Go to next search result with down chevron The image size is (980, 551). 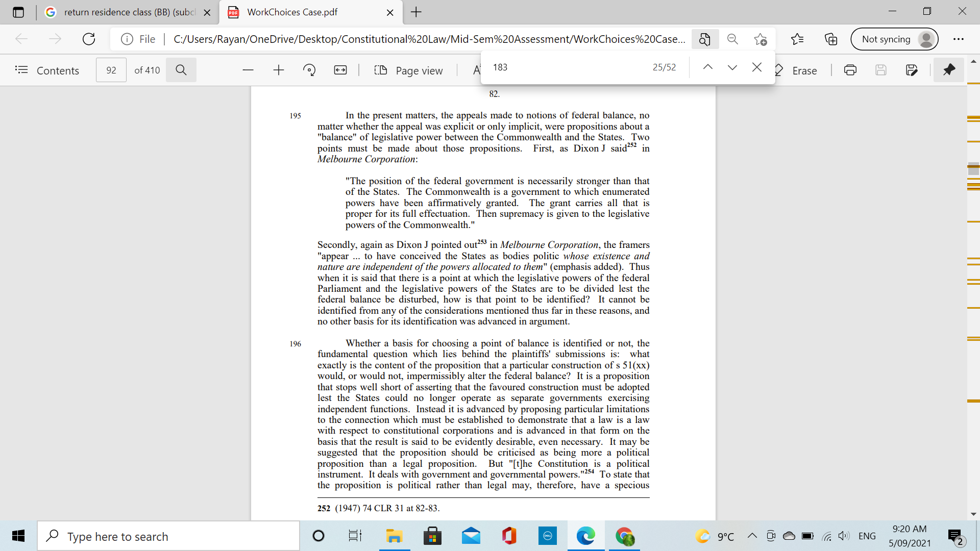732,67
